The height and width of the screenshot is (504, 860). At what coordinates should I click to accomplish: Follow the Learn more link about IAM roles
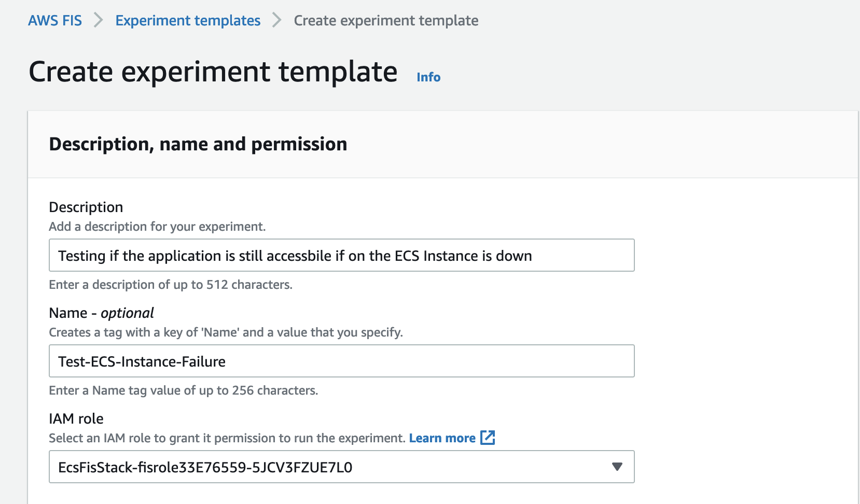442,438
